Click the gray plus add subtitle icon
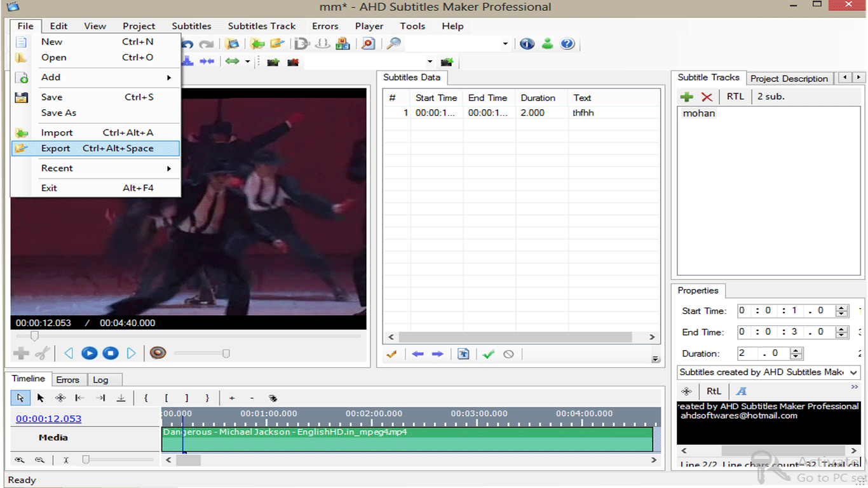This screenshot has width=868, height=488. (21, 353)
